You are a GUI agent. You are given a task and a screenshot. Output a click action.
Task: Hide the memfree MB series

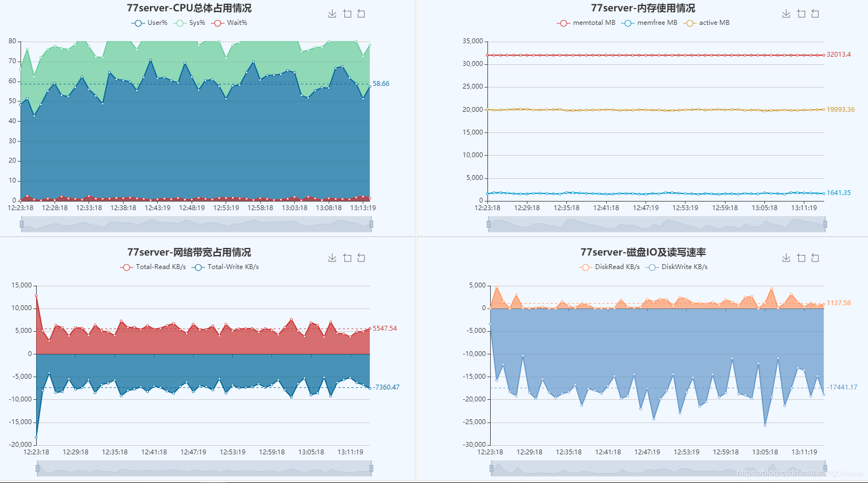[649, 23]
